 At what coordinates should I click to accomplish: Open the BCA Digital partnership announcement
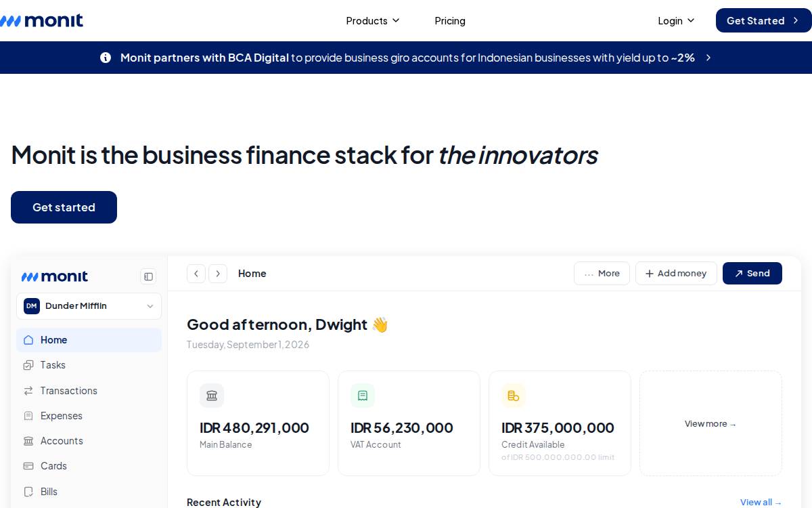click(407, 58)
